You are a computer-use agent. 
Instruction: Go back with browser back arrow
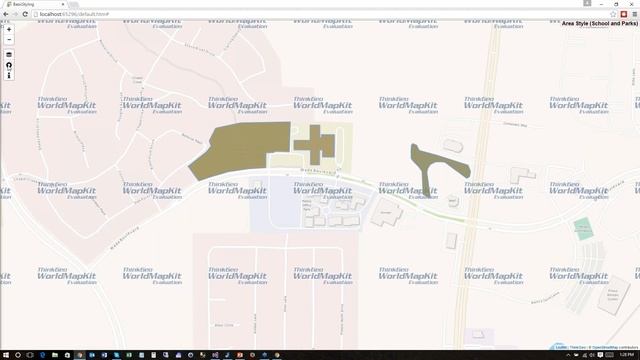point(6,14)
